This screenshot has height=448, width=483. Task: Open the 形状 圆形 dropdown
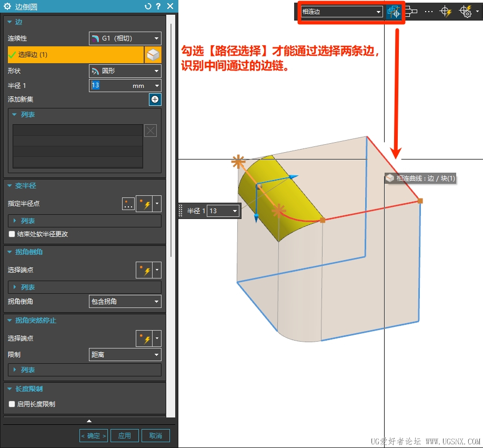125,71
